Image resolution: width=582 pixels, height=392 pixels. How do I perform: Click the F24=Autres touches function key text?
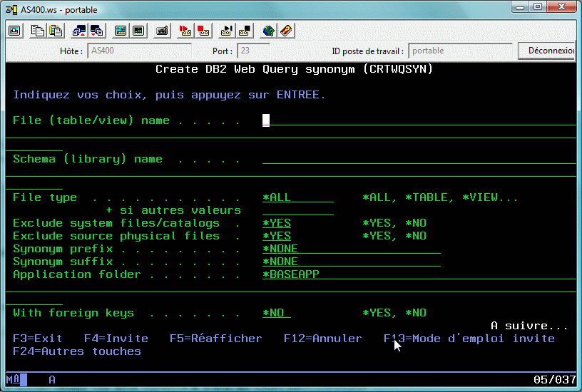[77, 351]
